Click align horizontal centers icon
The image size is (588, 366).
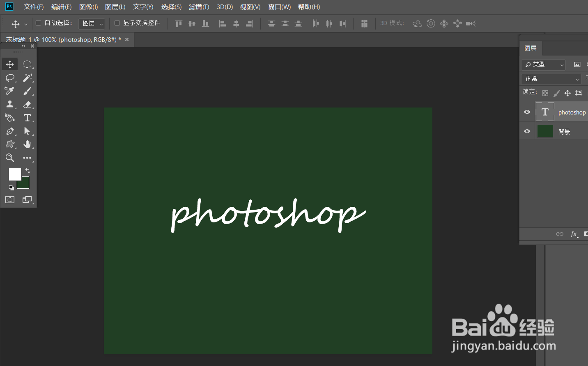tap(236, 24)
